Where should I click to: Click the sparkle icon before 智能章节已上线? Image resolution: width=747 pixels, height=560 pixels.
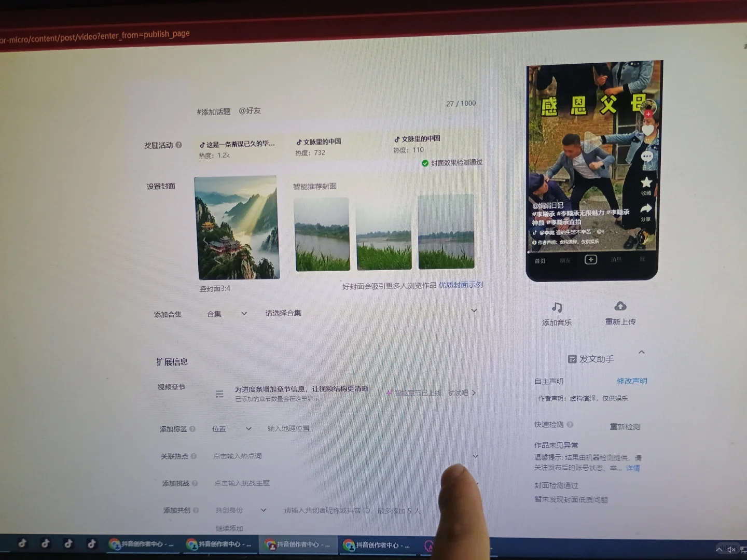tap(390, 393)
